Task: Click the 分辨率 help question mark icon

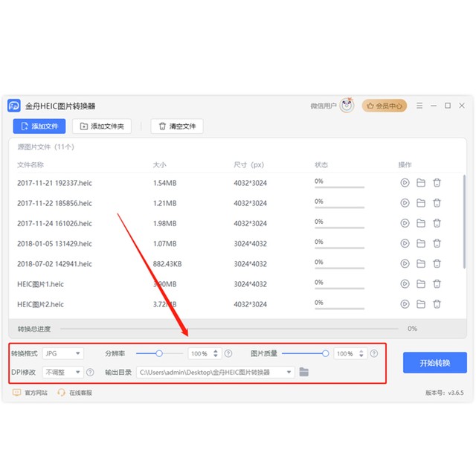Action: click(228, 353)
